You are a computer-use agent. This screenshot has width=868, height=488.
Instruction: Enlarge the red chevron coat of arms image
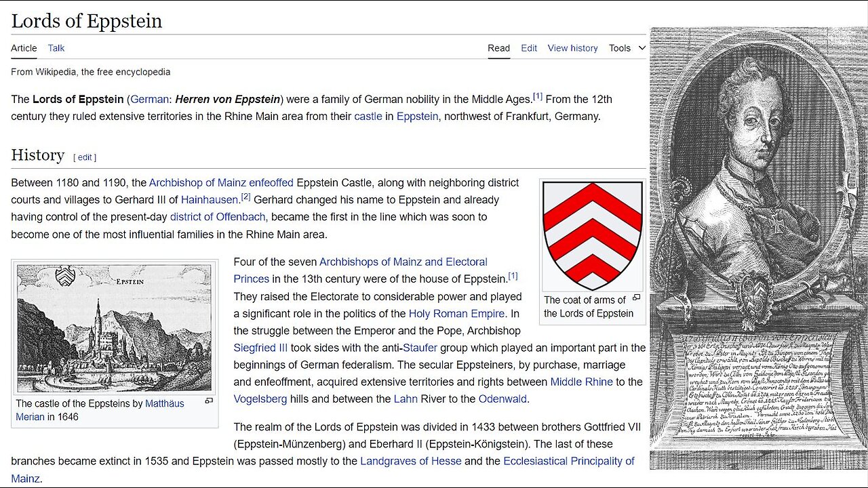point(593,235)
